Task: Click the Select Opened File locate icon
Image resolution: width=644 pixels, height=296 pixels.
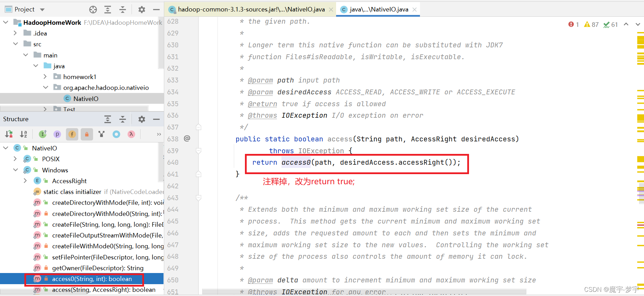Action: [x=93, y=9]
